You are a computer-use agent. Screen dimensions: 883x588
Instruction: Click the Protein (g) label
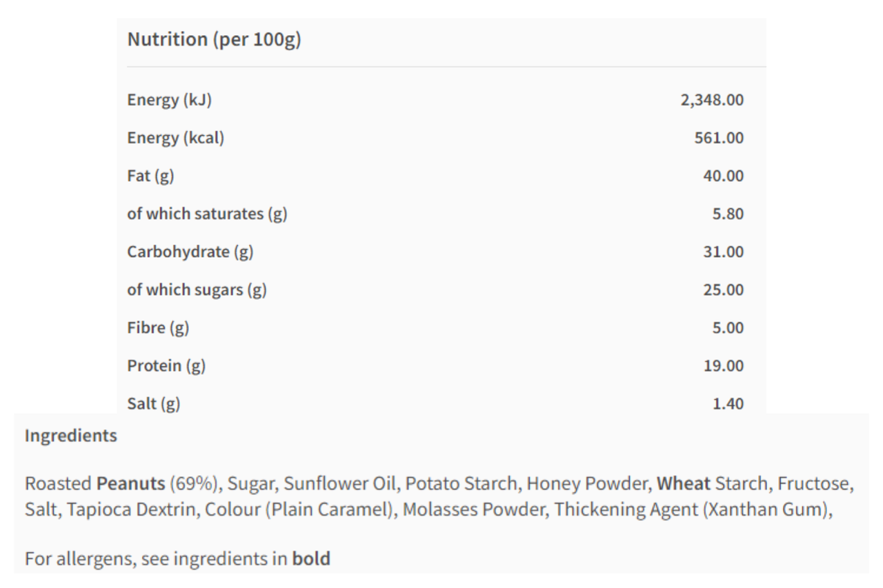pos(166,365)
